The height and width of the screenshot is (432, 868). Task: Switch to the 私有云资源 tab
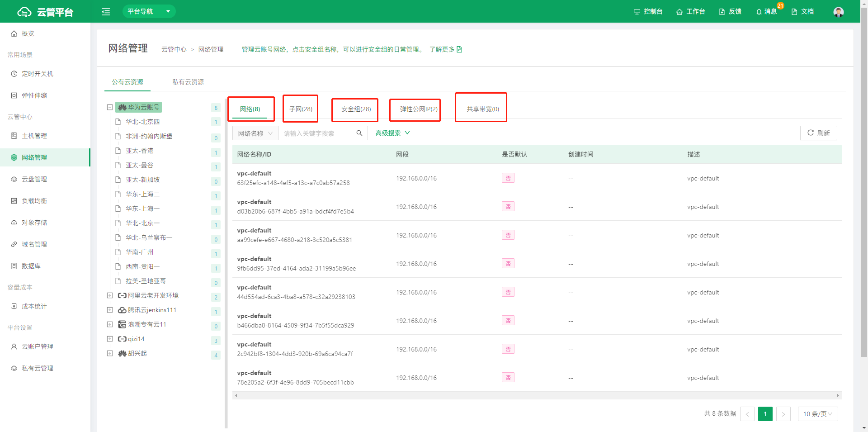pos(188,82)
